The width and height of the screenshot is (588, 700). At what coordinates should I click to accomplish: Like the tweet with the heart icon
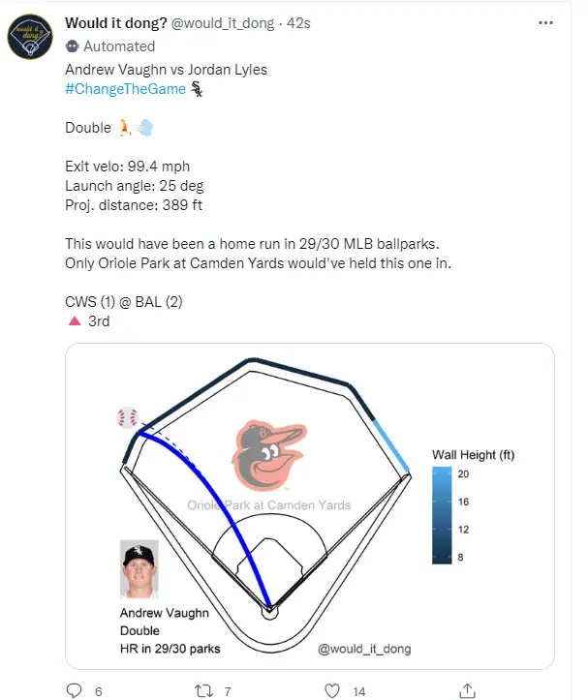pyautogui.click(x=332, y=690)
